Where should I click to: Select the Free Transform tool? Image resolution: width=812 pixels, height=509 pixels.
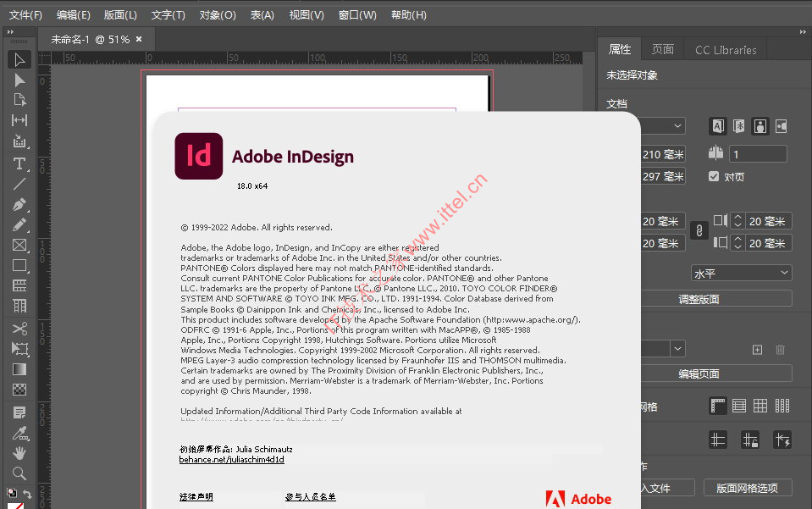(x=19, y=348)
